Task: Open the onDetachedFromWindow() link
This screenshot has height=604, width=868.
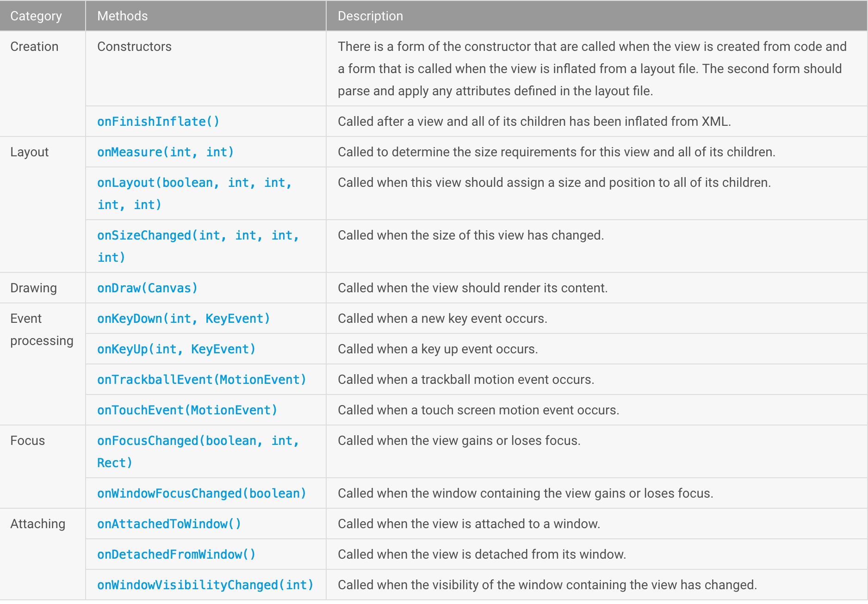Action: [176, 555]
